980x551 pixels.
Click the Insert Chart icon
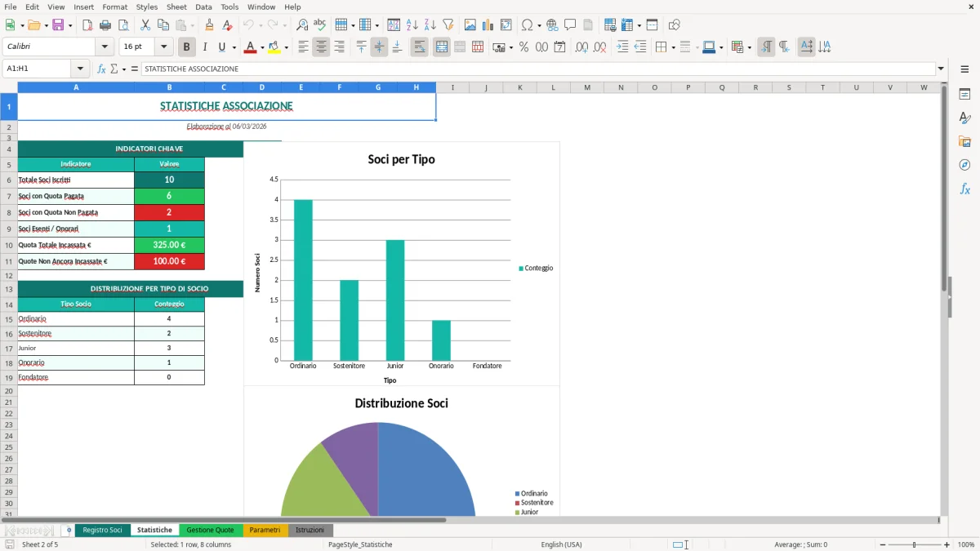488,25
